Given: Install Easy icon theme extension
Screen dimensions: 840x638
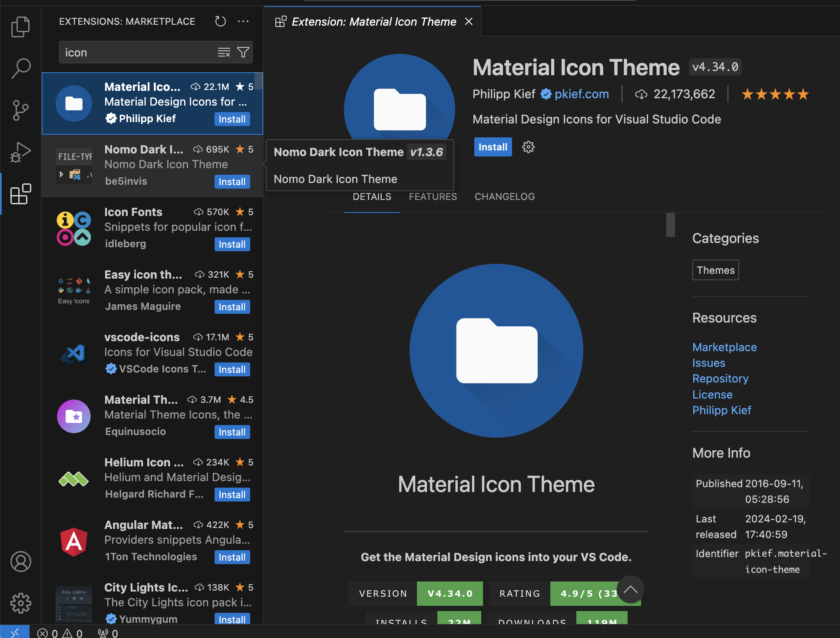Looking at the screenshot, I should (232, 307).
